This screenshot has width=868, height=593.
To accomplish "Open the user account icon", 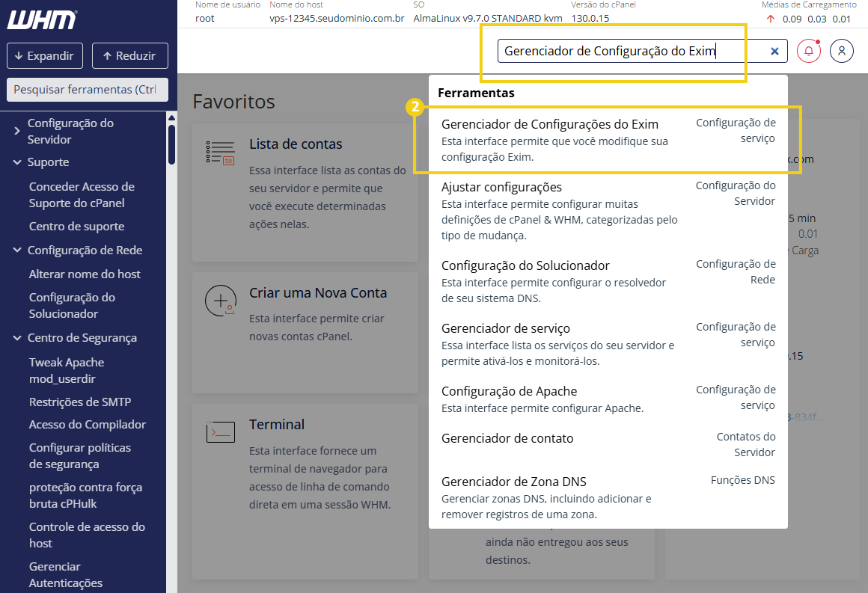I will [x=842, y=50].
